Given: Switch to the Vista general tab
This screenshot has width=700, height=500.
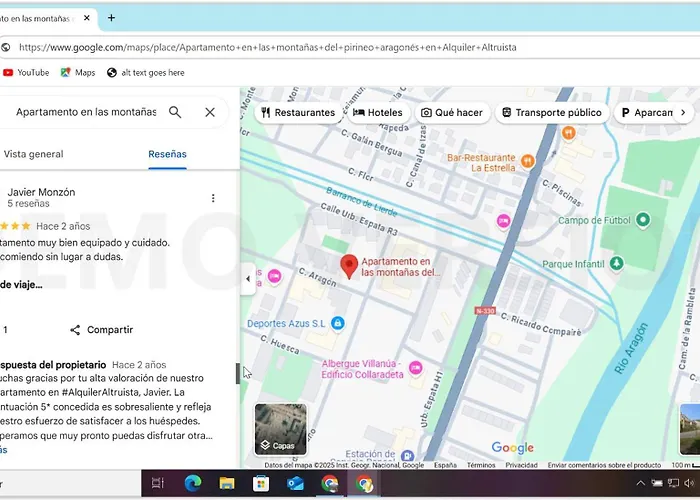Looking at the screenshot, I should [34, 154].
